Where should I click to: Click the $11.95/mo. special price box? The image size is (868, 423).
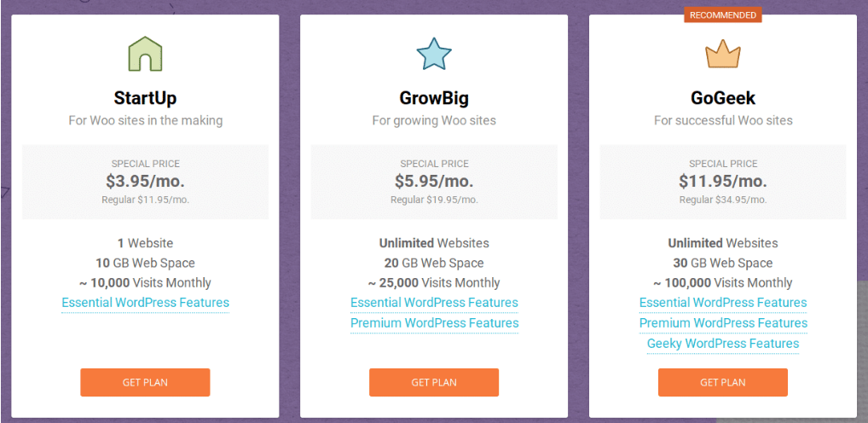[x=723, y=182]
